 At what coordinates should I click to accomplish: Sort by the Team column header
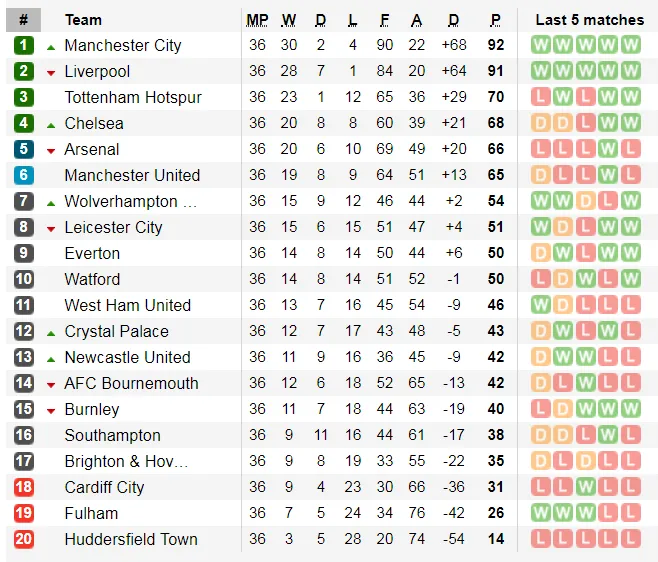point(83,20)
